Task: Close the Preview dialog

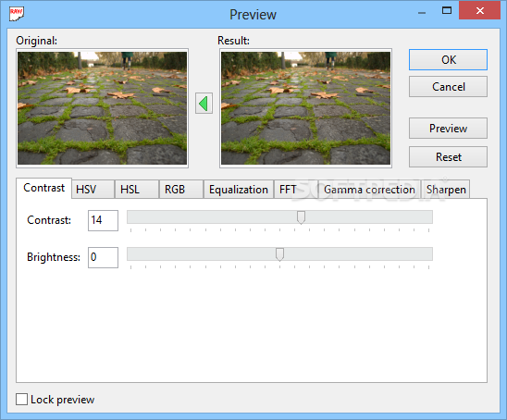Action: coord(480,11)
